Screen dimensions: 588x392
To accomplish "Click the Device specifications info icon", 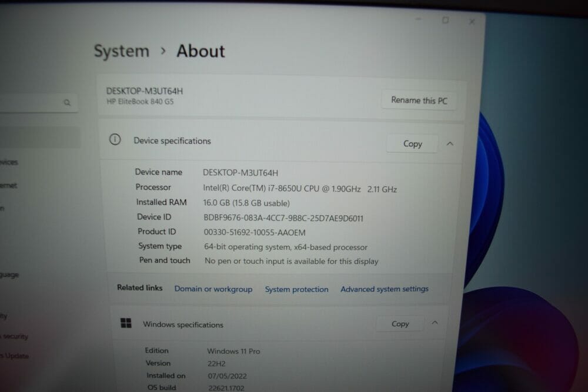I will coord(115,139).
